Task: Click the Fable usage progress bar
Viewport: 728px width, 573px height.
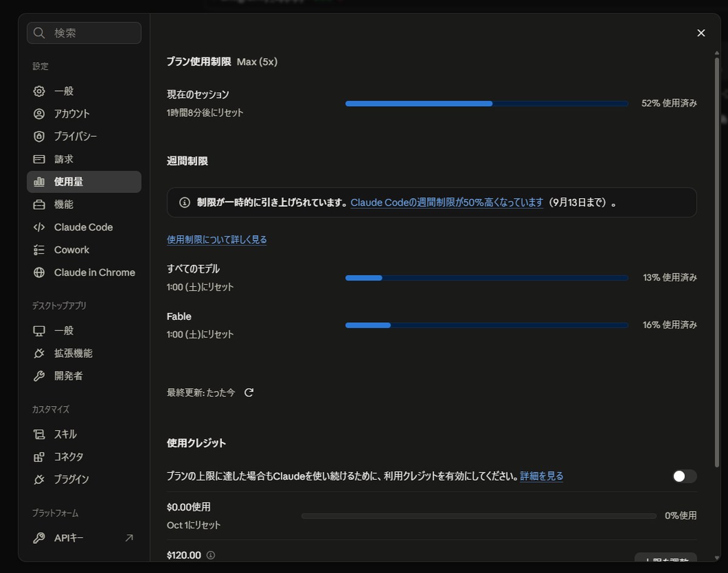Action: 487,325
